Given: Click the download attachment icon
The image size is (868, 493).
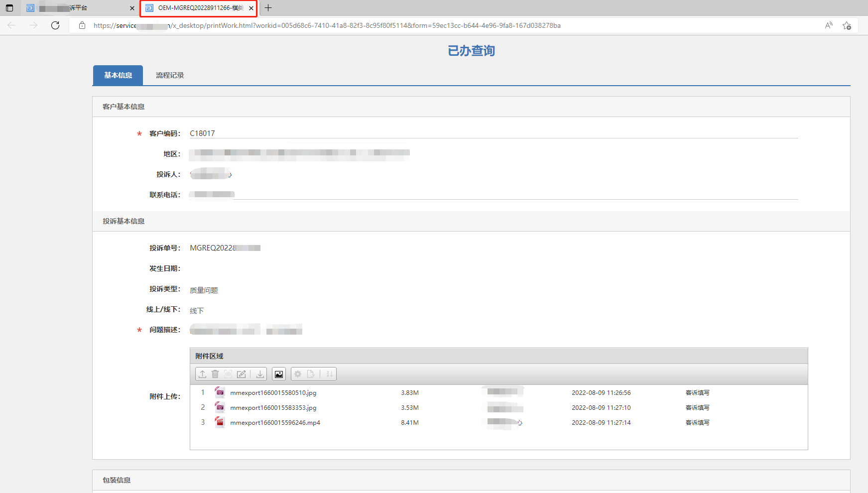Looking at the screenshot, I should pyautogui.click(x=260, y=374).
